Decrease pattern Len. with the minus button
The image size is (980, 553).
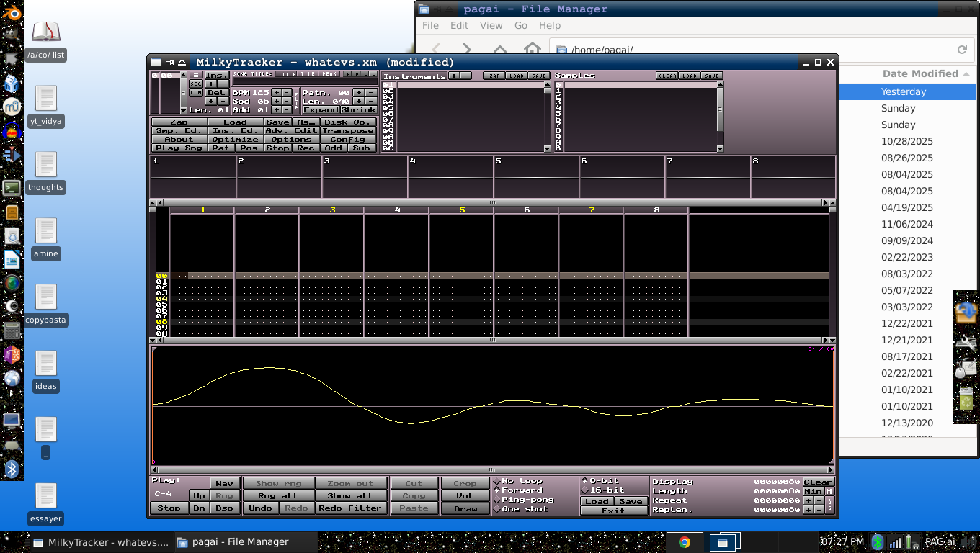[371, 102]
